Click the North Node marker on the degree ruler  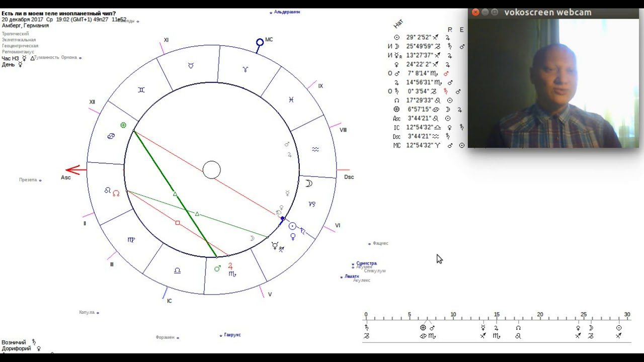(518, 328)
